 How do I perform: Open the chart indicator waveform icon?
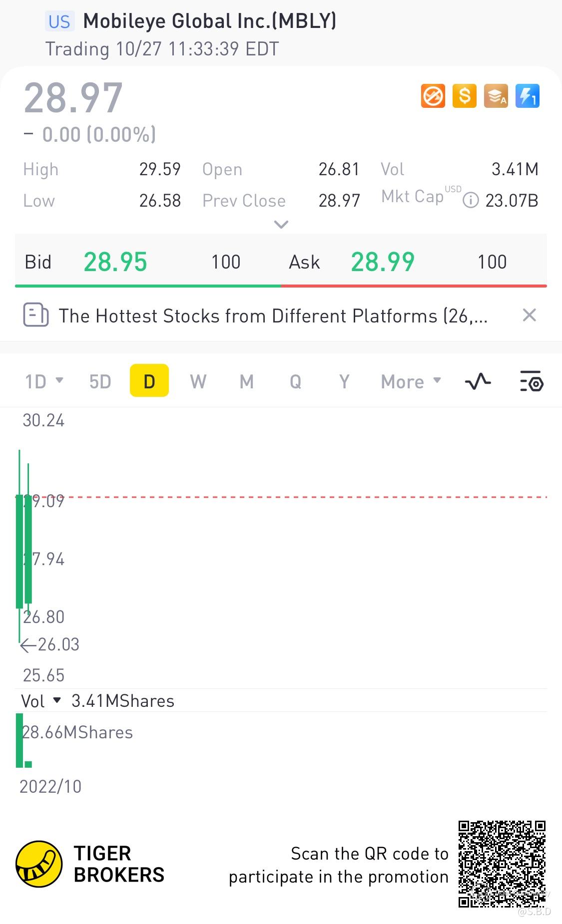tap(478, 382)
